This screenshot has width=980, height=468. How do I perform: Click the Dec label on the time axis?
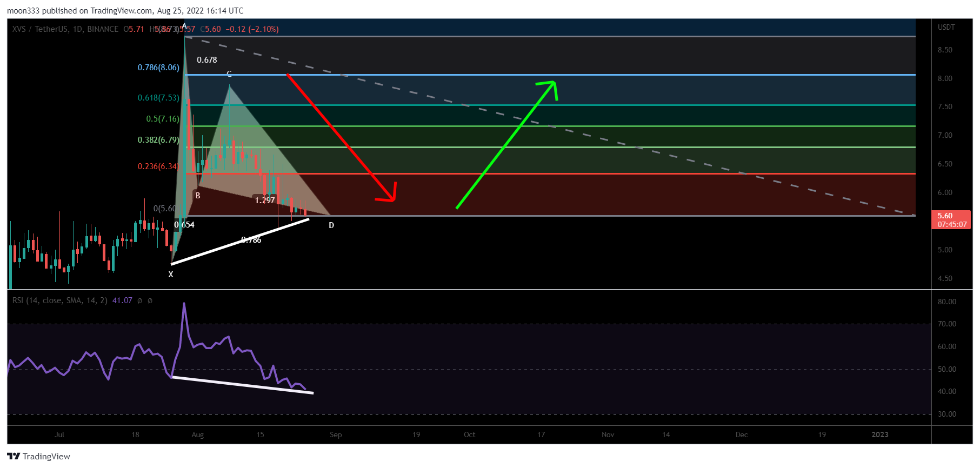[742, 435]
